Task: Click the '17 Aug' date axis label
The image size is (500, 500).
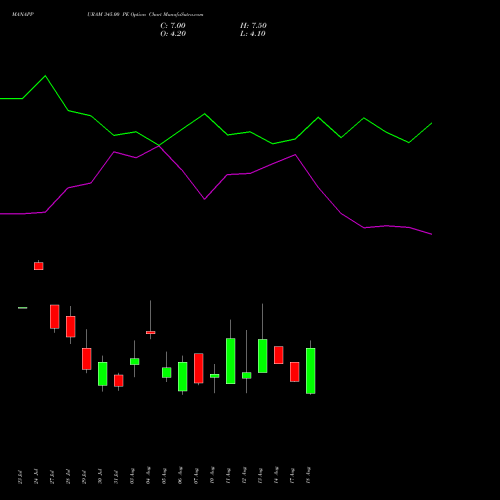Action: (292, 476)
